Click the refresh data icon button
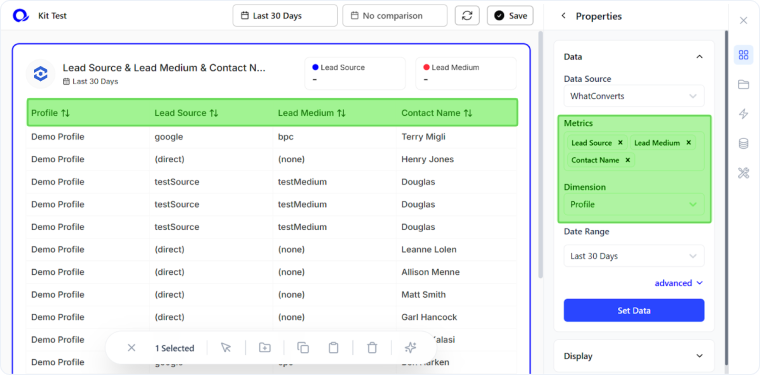The width and height of the screenshot is (760, 375). point(467,16)
